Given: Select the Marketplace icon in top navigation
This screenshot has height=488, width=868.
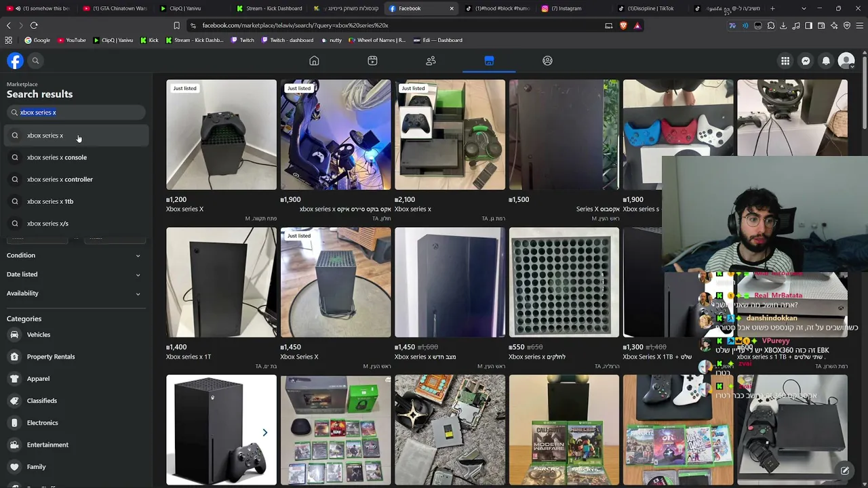Looking at the screenshot, I should (x=489, y=61).
